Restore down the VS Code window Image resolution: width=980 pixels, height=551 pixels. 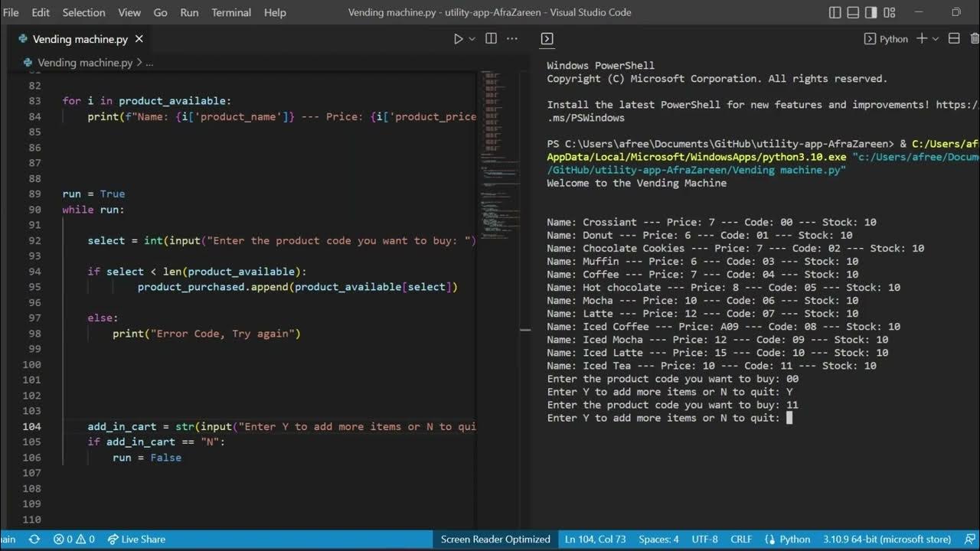coord(956,12)
